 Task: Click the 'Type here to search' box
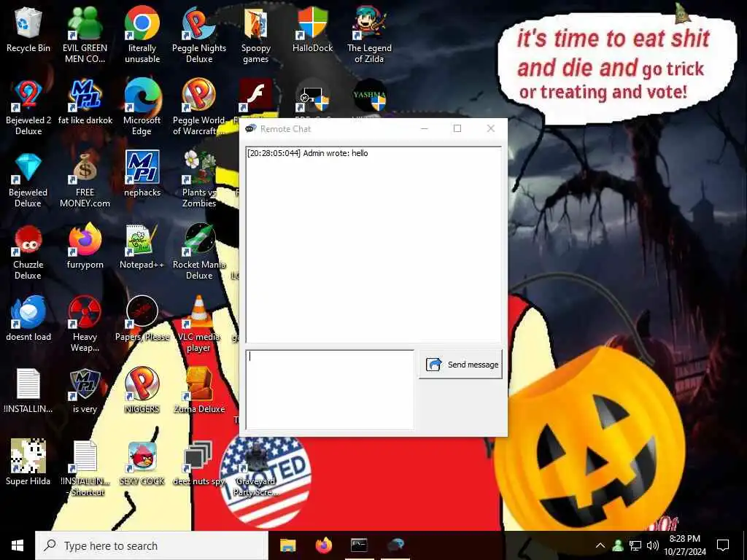[152, 545]
